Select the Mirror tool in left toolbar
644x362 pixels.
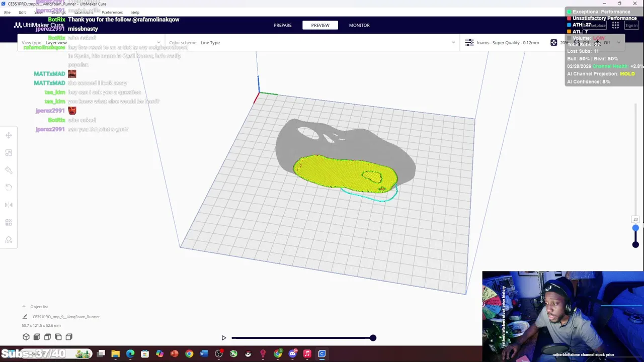point(9,205)
